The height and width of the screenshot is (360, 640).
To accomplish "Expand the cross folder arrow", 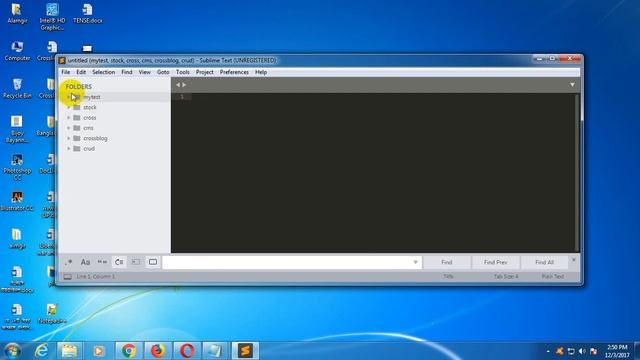I will click(69, 118).
